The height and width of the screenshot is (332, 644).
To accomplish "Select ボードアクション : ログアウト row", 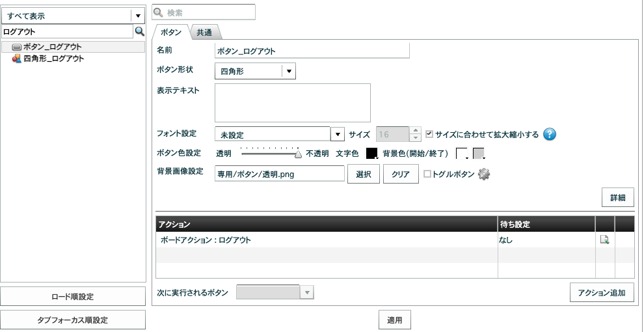I will tap(327, 240).
